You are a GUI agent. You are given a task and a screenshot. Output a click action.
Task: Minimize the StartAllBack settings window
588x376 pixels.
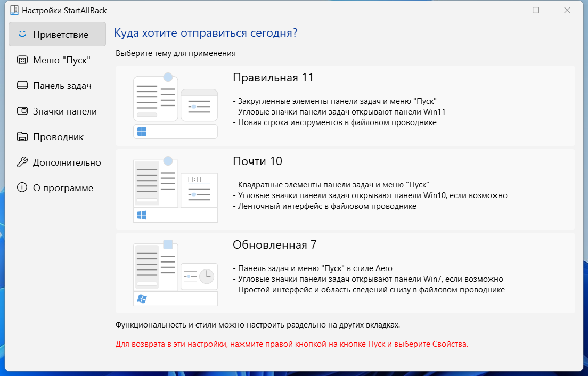pyautogui.click(x=503, y=10)
